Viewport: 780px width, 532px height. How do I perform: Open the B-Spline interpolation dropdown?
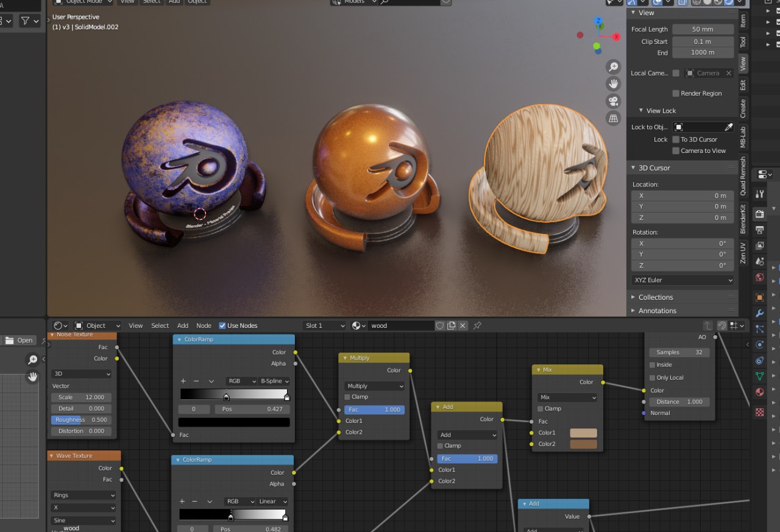[274, 381]
